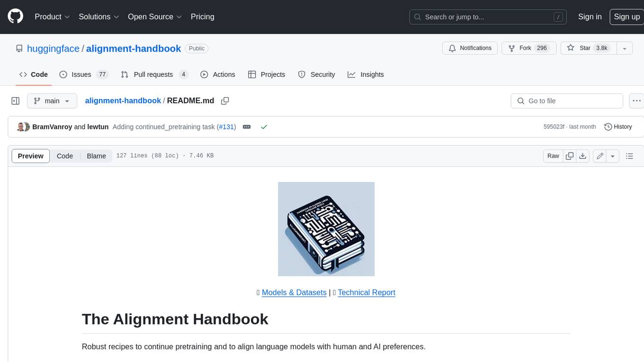Screen dimensions: 644x362
Task: Open the main branch selector
Action: click(x=52, y=101)
